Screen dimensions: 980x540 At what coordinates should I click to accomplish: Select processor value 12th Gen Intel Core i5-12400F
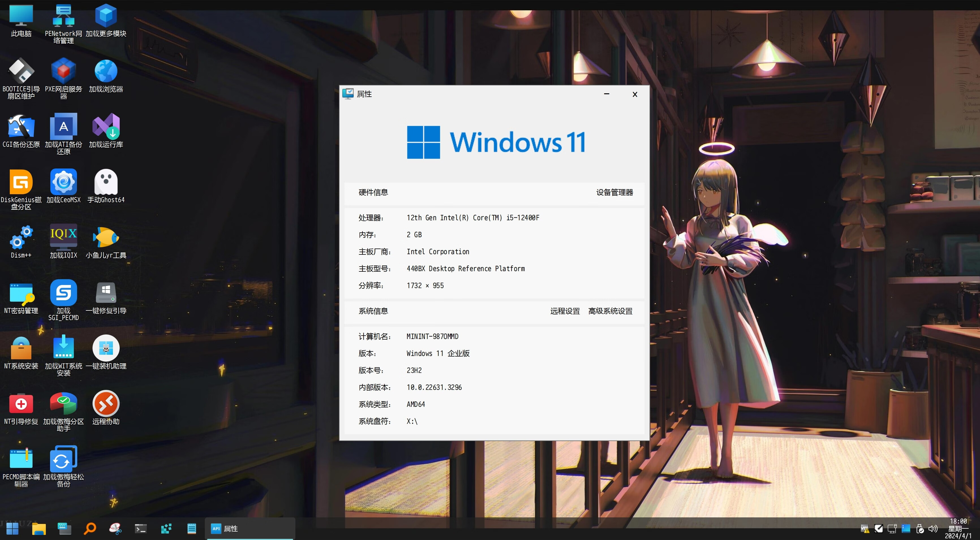coord(473,218)
